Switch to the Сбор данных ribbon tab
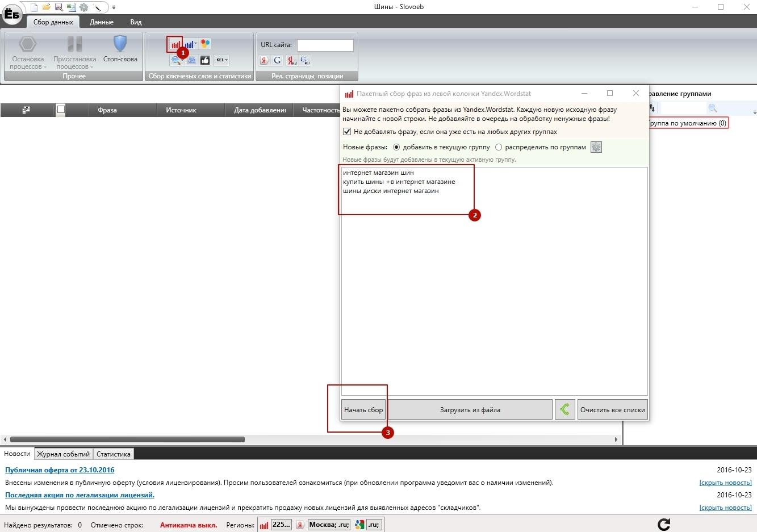757x532 pixels. pyautogui.click(x=53, y=22)
